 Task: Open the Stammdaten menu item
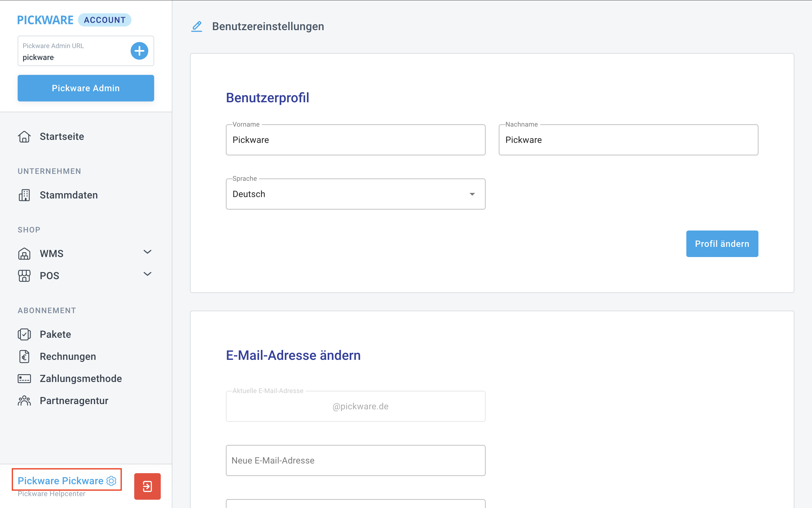tap(68, 195)
